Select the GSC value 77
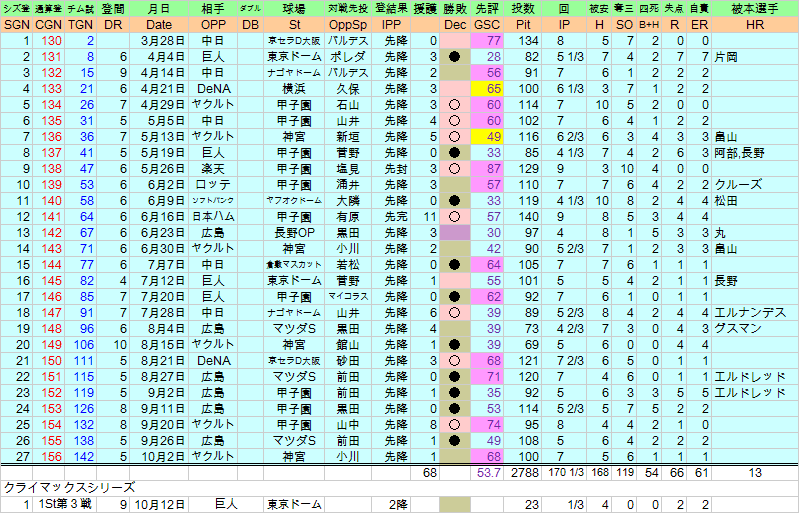 pos(486,41)
